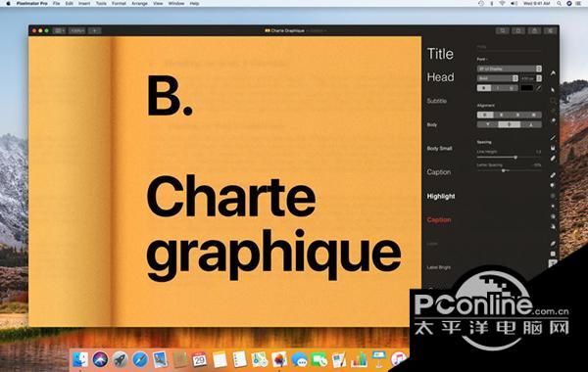Apply the Title text style
The height and width of the screenshot is (372, 588).
(x=440, y=54)
